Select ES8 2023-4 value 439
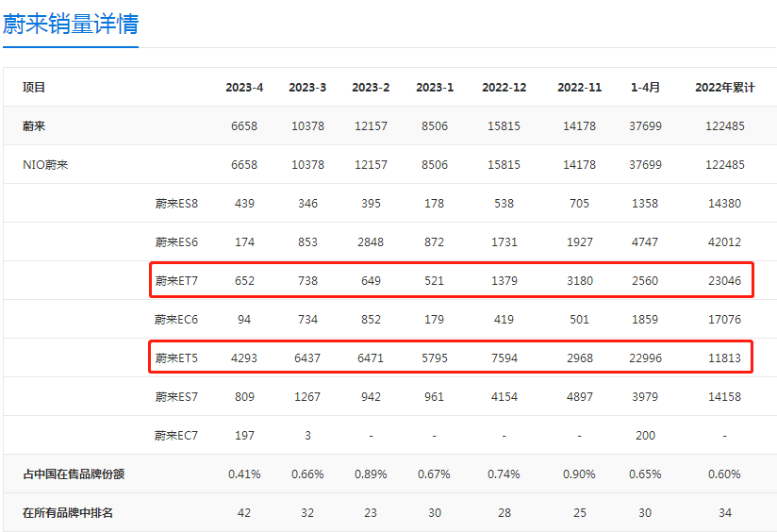The image size is (777, 532). coord(244,204)
